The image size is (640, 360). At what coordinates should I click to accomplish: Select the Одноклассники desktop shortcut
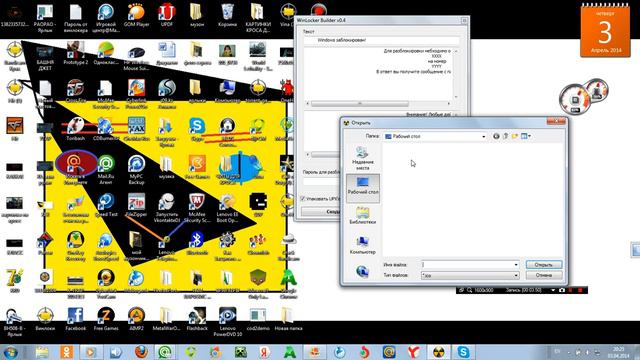tap(106, 53)
